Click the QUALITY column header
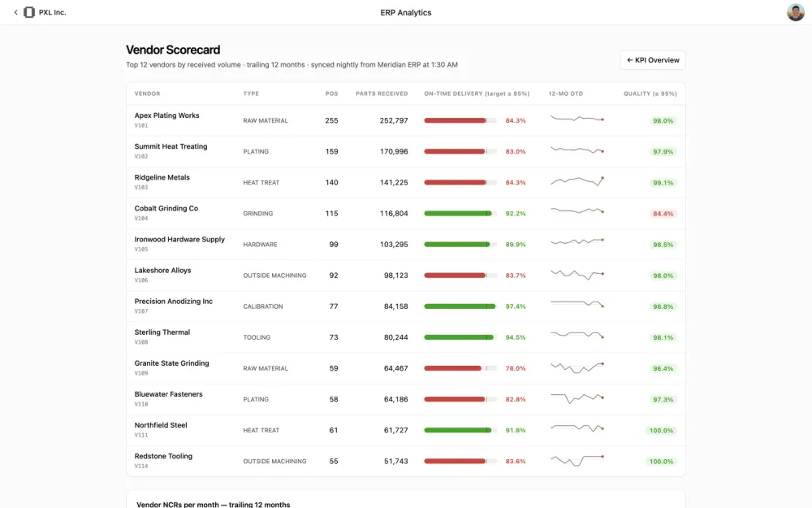The height and width of the screenshot is (508, 812). tap(650, 93)
